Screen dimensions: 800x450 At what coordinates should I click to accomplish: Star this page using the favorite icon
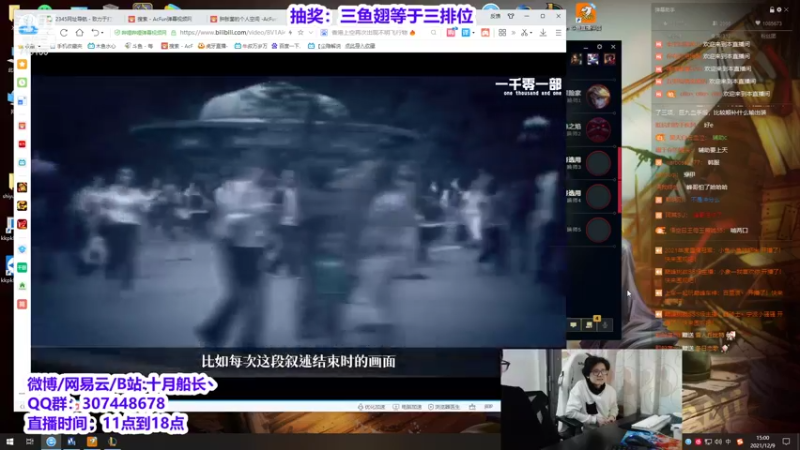coord(301,32)
